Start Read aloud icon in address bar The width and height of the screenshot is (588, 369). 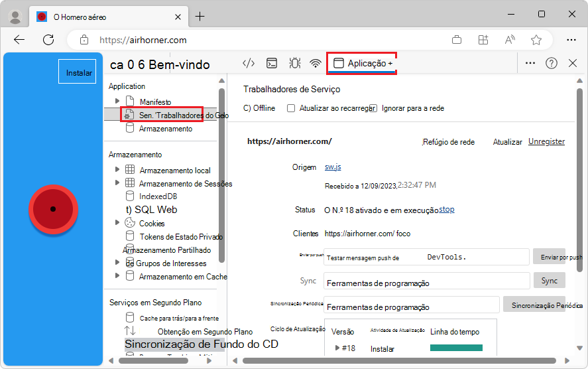[510, 40]
